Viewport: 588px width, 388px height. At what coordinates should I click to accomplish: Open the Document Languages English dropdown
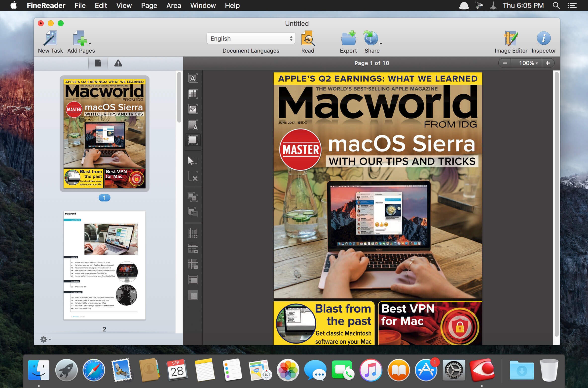tap(251, 38)
